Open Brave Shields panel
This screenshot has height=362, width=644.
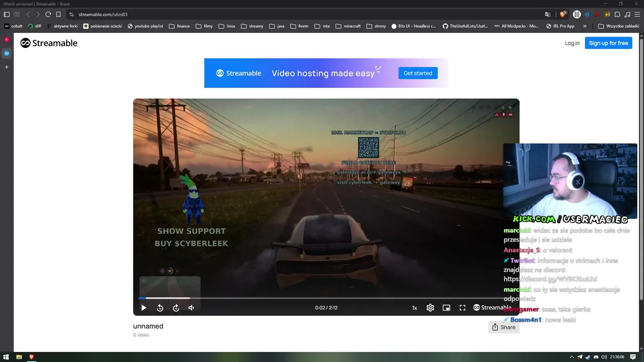point(563,14)
